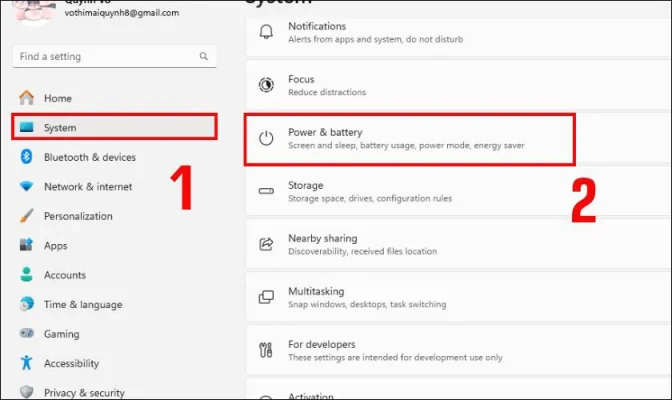This screenshot has height=400, width=672.
Task: Click the Accounts person icon
Action: click(x=26, y=275)
